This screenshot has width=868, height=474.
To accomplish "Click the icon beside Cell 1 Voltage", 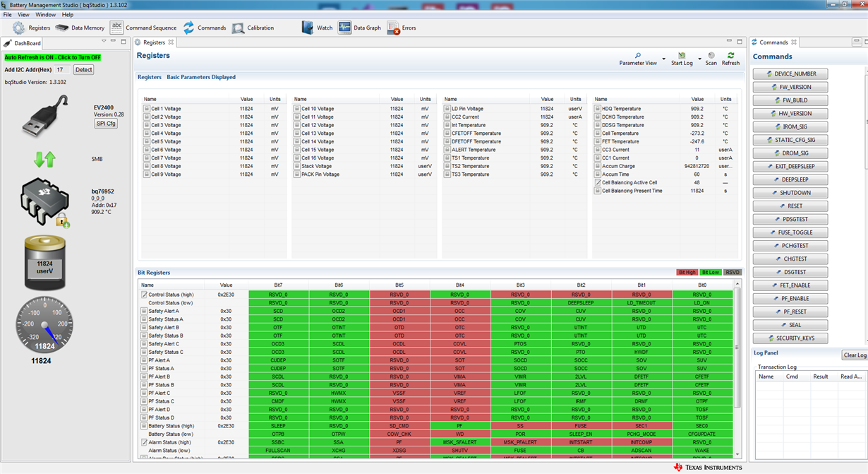I will pos(147,109).
